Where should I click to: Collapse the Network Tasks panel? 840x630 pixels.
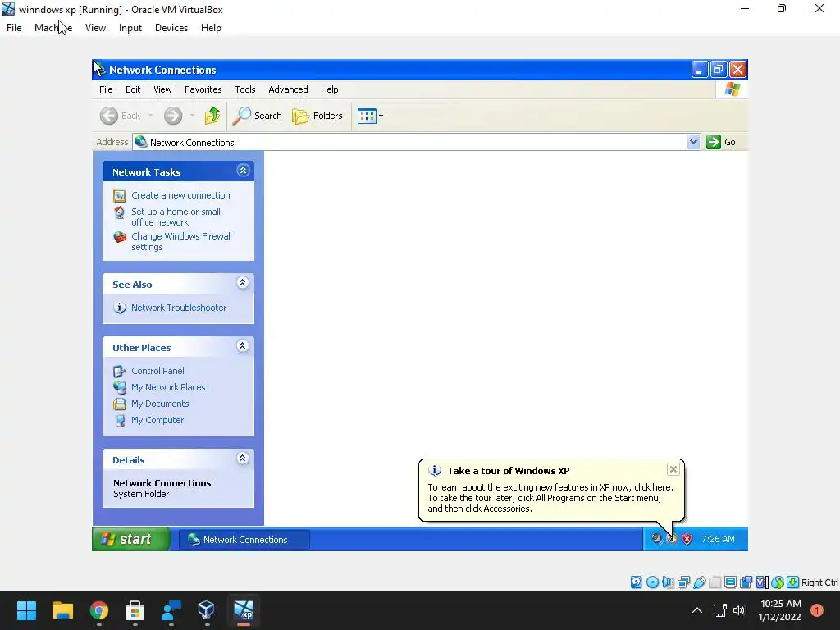click(243, 171)
